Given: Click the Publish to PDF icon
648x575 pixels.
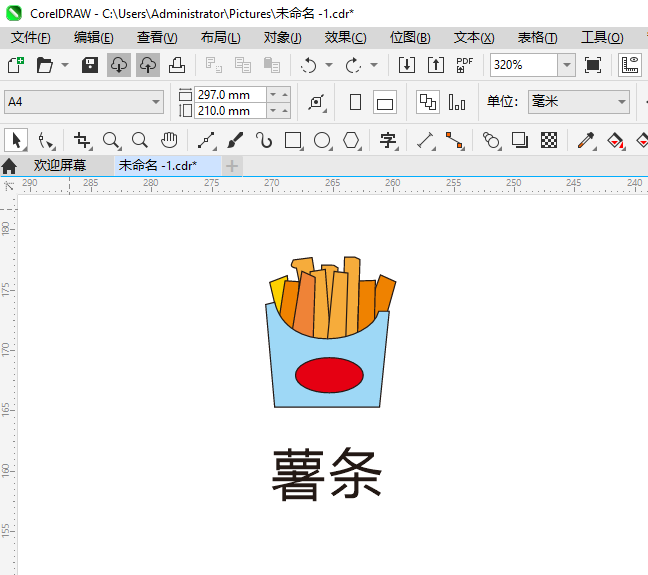Looking at the screenshot, I should click(x=465, y=65).
